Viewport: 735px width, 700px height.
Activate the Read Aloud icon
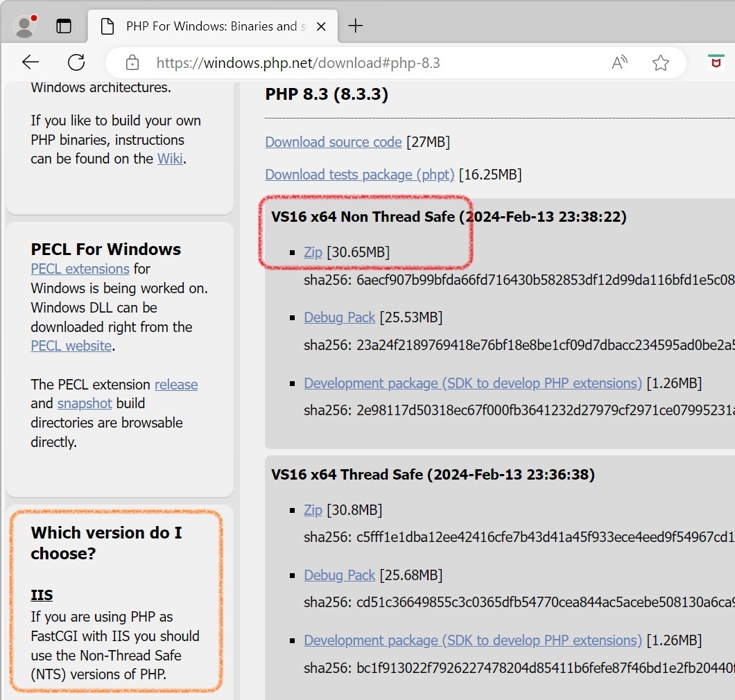click(619, 63)
